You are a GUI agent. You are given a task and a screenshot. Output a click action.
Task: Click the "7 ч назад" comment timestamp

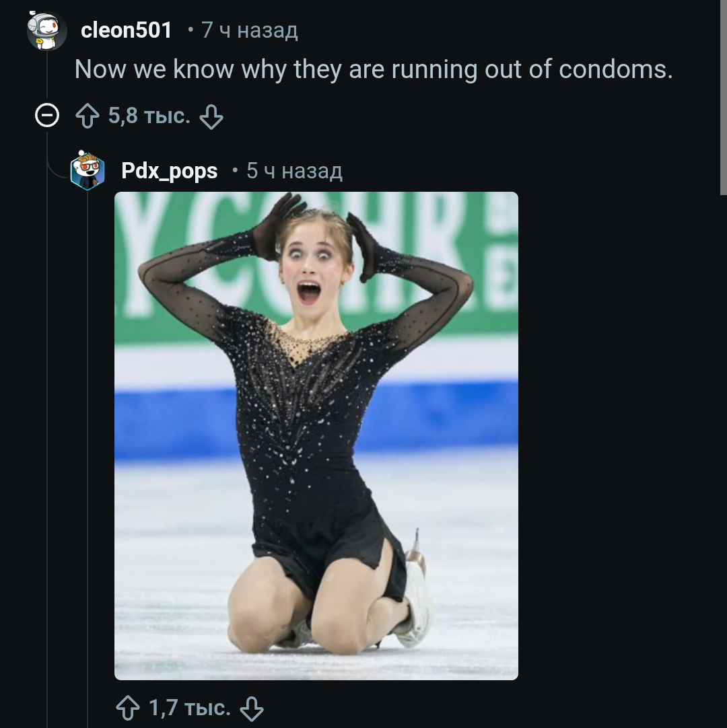click(249, 30)
